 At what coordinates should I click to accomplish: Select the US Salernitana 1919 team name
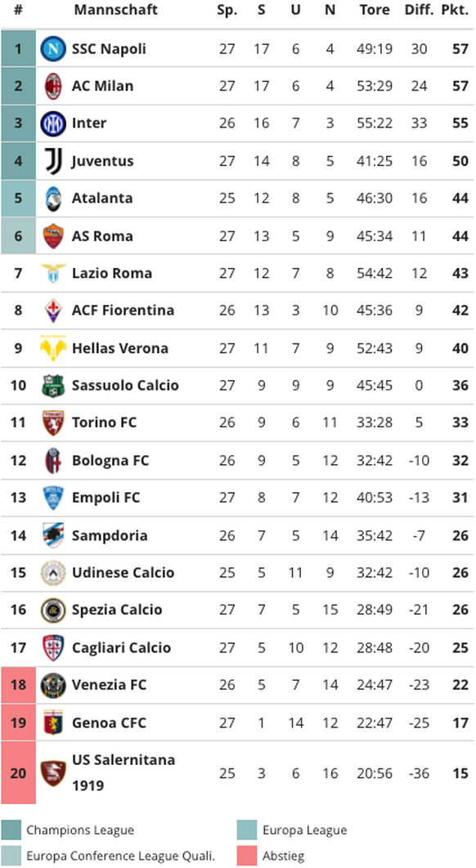coord(123,772)
